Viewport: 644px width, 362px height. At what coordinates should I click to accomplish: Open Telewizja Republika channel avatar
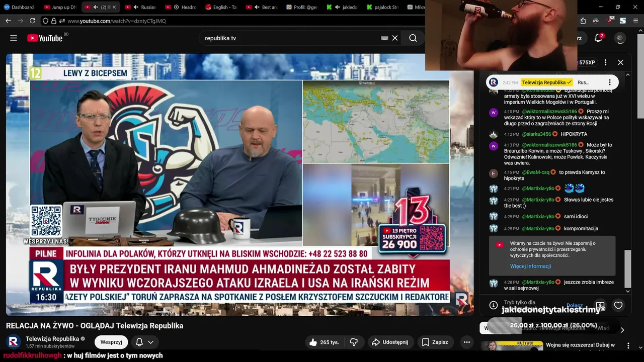tap(14, 342)
